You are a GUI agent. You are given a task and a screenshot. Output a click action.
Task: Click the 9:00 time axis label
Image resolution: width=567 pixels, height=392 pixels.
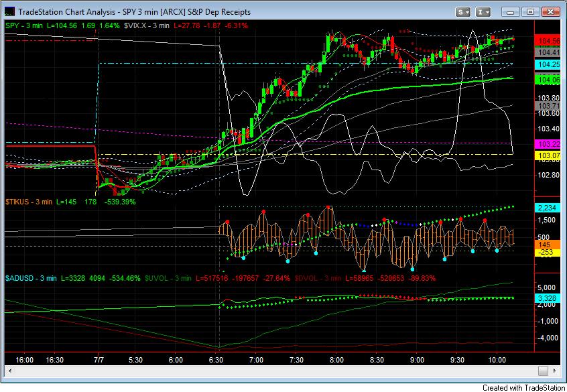[417, 360]
